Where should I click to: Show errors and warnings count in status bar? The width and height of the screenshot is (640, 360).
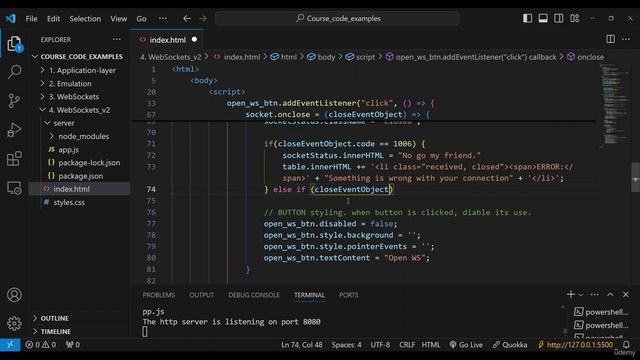(x=40, y=345)
